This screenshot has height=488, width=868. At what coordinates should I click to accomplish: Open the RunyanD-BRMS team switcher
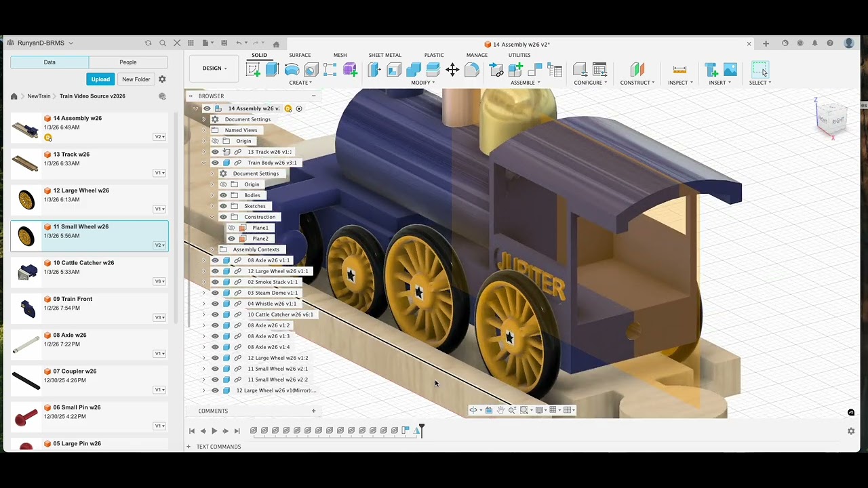(45, 43)
